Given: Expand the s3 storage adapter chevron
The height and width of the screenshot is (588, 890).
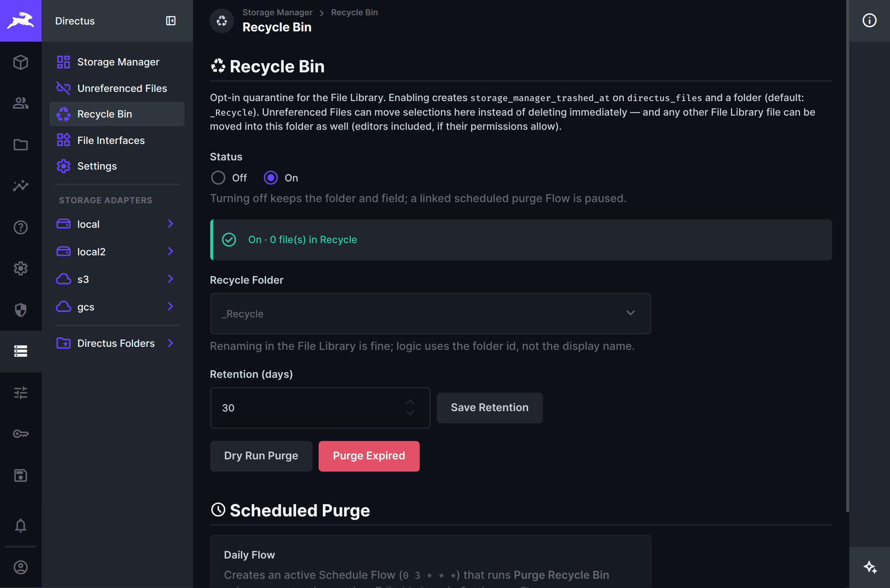Looking at the screenshot, I should tap(170, 279).
